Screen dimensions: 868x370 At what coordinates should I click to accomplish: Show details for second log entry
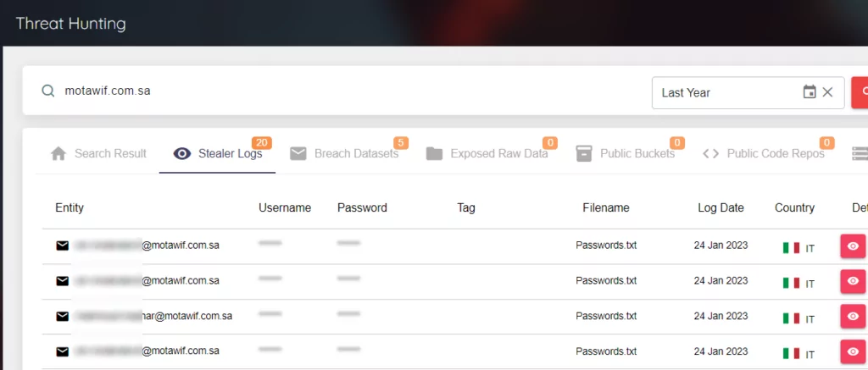point(853,281)
